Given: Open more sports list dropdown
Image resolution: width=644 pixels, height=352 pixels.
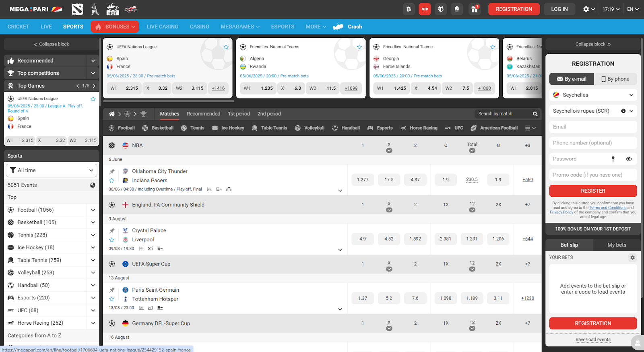Looking at the screenshot, I should [530, 128].
